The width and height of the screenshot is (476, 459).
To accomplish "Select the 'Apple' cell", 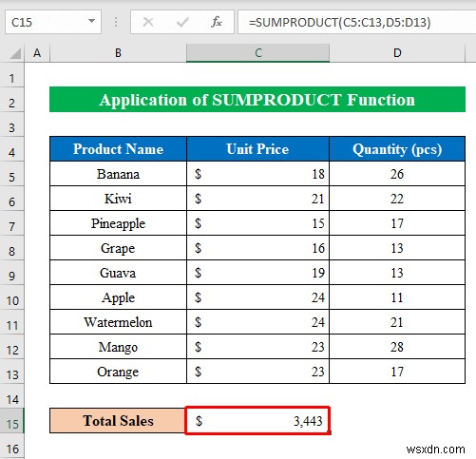I will coord(118,297).
